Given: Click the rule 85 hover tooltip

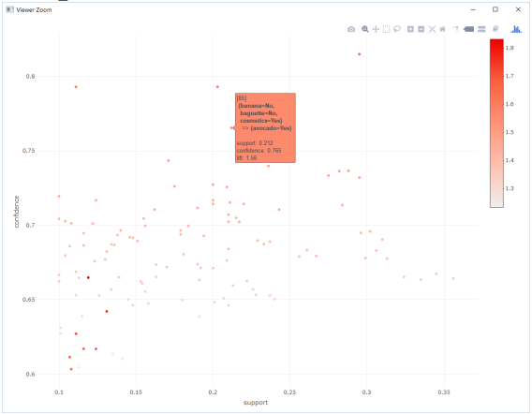Looking at the screenshot, I should click(265, 128).
